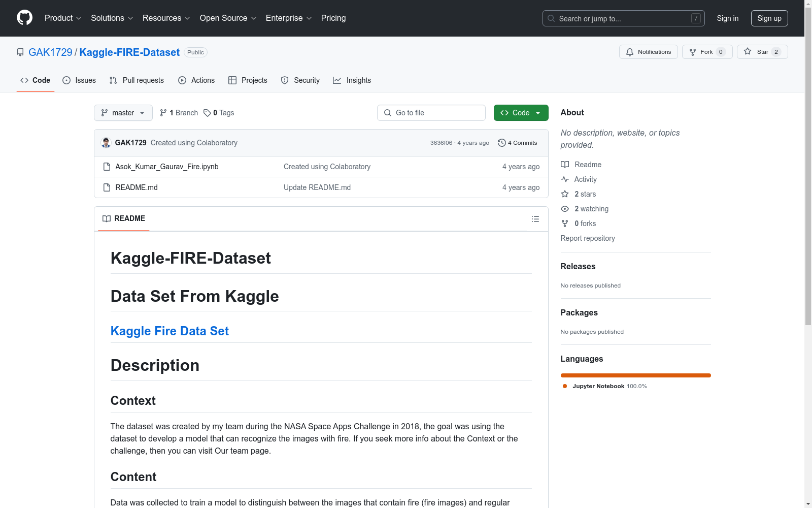The width and height of the screenshot is (812, 508).
Task: Click the GAK1729 avatar in commit row
Action: pos(106,143)
